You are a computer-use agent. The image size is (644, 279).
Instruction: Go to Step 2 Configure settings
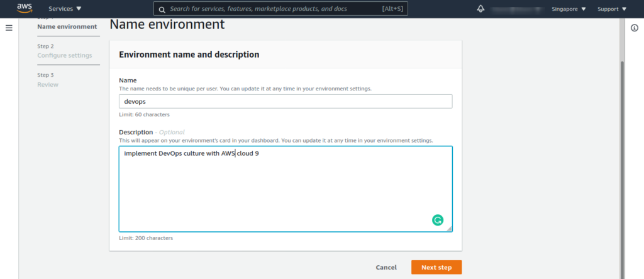(65, 51)
